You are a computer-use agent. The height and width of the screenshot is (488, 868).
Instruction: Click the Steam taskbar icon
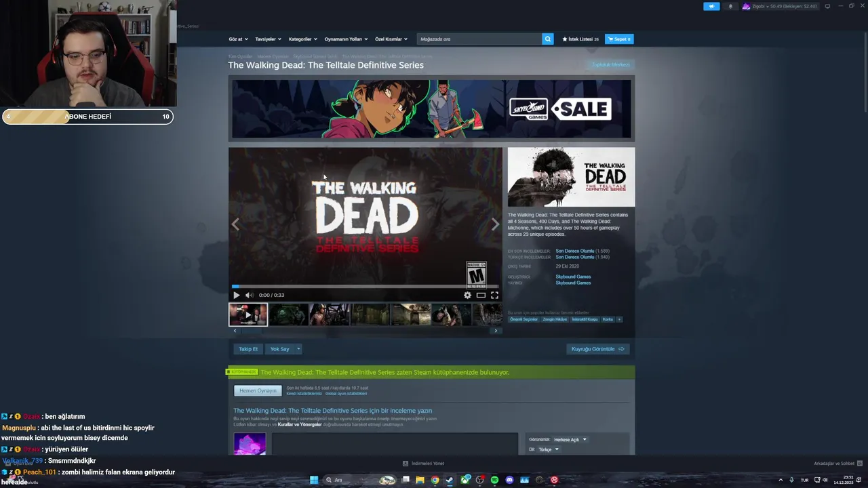tap(450, 480)
